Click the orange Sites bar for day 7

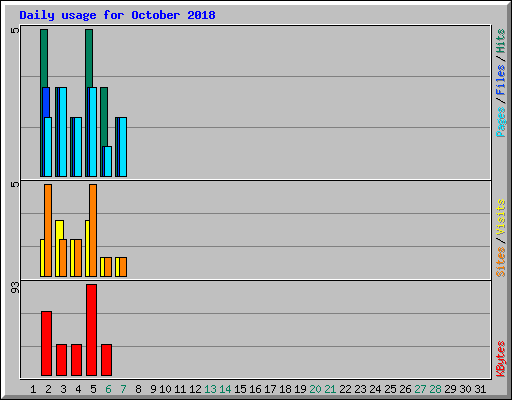123,267
